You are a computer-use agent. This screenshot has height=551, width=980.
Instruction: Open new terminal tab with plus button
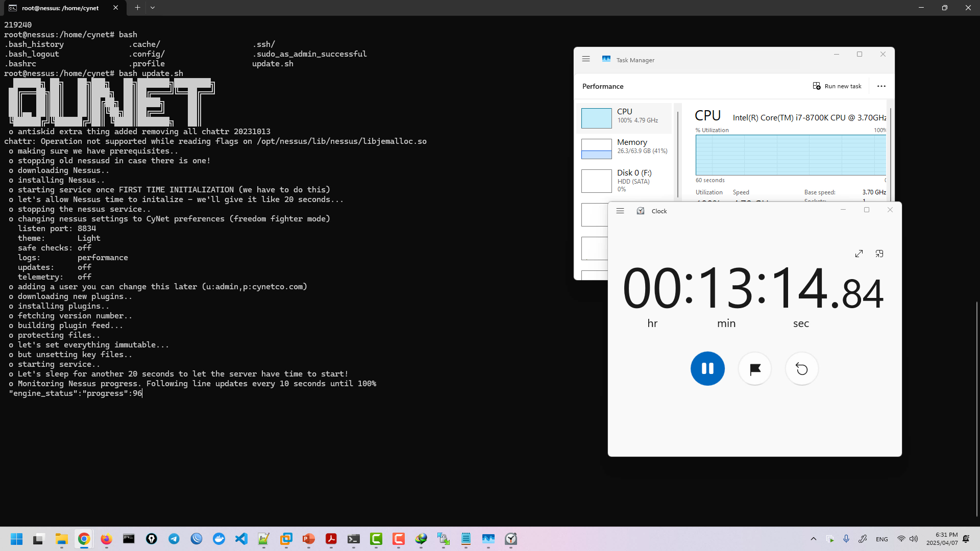(137, 8)
